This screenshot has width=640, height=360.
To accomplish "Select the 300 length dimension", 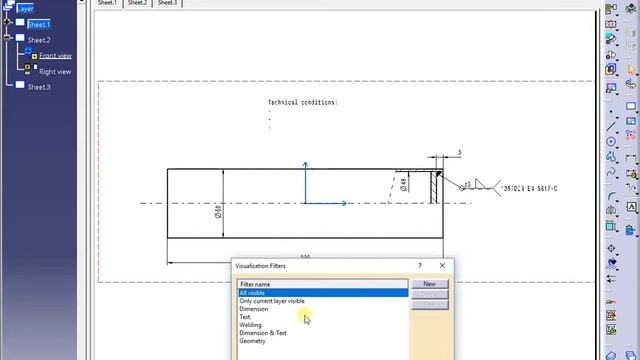I will (x=305, y=257).
